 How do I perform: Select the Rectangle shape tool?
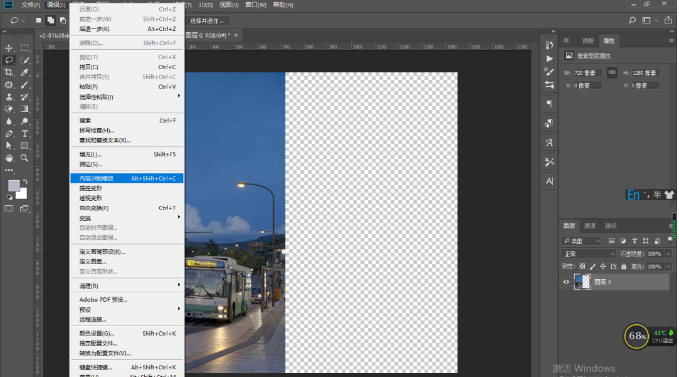[x=25, y=146]
